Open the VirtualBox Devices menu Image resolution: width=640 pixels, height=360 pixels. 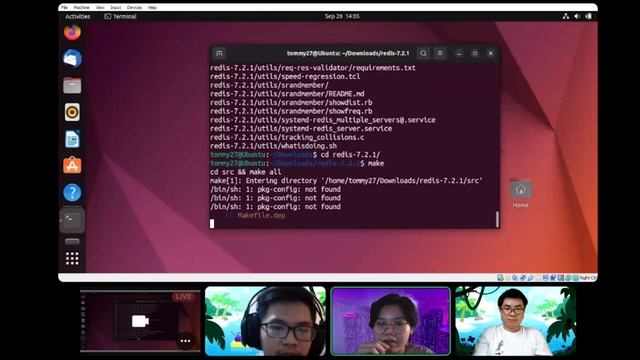[x=134, y=7]
